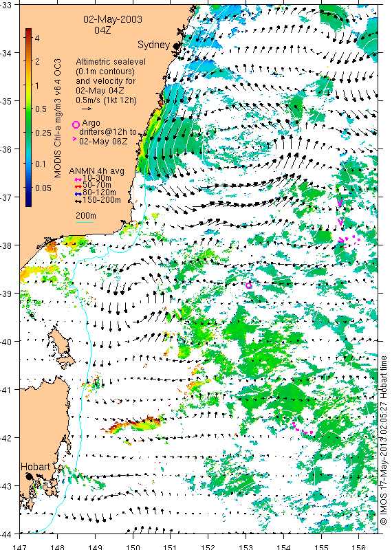Image resolution: width=392 pixels, height=550 pixels.
Task: Click the '0.5m/s (1kt 12h)' text
Action: point(107,100)
